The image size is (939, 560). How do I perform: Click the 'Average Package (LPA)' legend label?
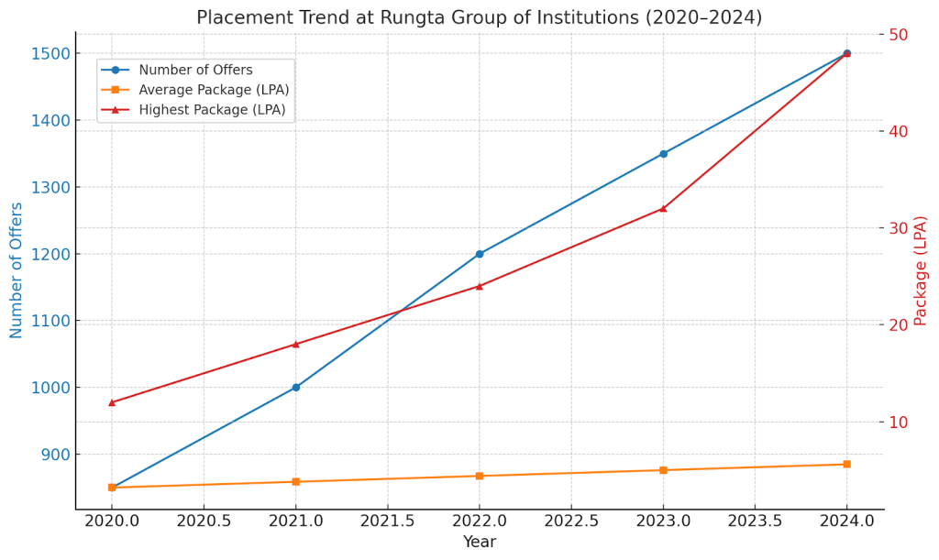(214, 90)
